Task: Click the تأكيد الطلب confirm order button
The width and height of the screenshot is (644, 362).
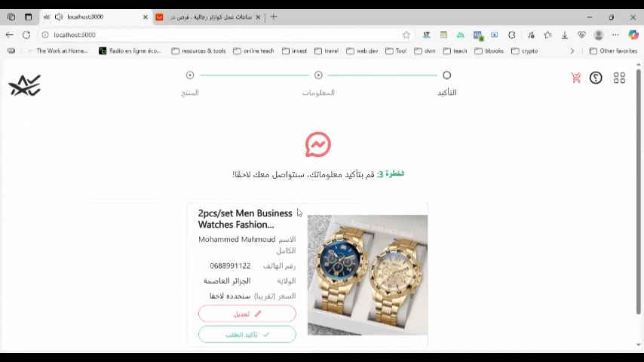Action: [x=247, y=334]
